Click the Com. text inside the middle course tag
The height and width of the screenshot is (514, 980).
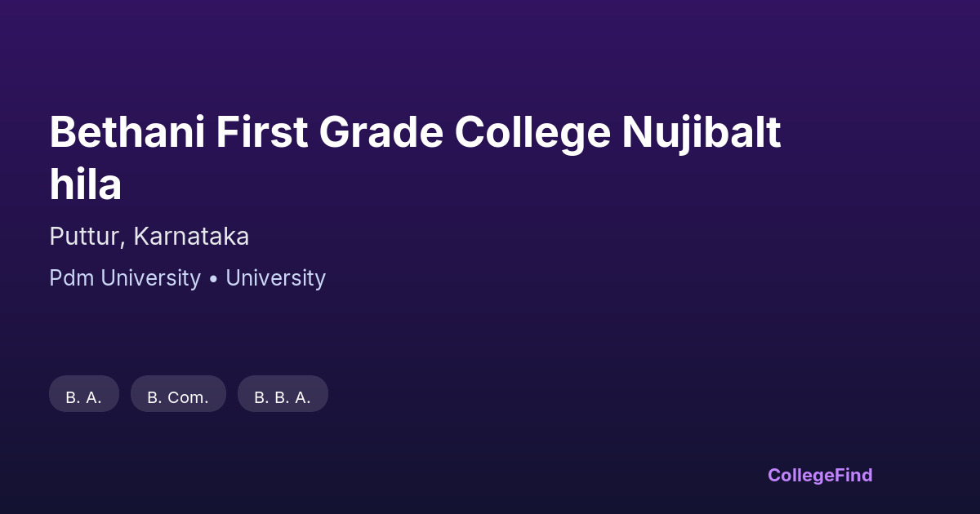click(189, 397)
